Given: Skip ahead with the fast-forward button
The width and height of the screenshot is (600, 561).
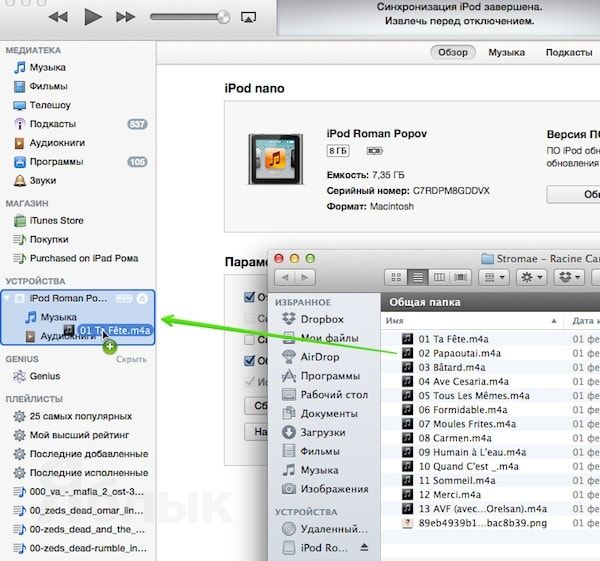Looking at the screenshot, I should tap(126, 17).
